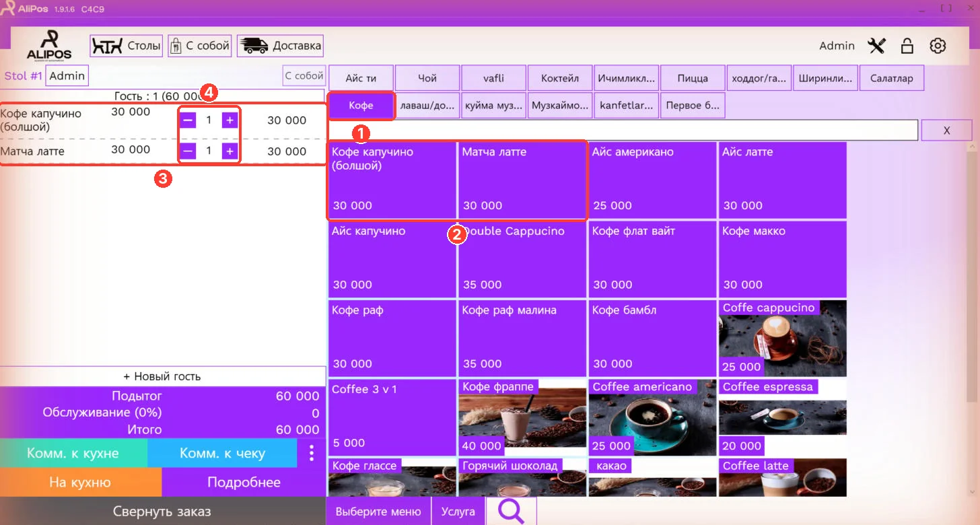Increase quantity of Матча латте in the order
The image size is (980, 525).
point(230,151)
